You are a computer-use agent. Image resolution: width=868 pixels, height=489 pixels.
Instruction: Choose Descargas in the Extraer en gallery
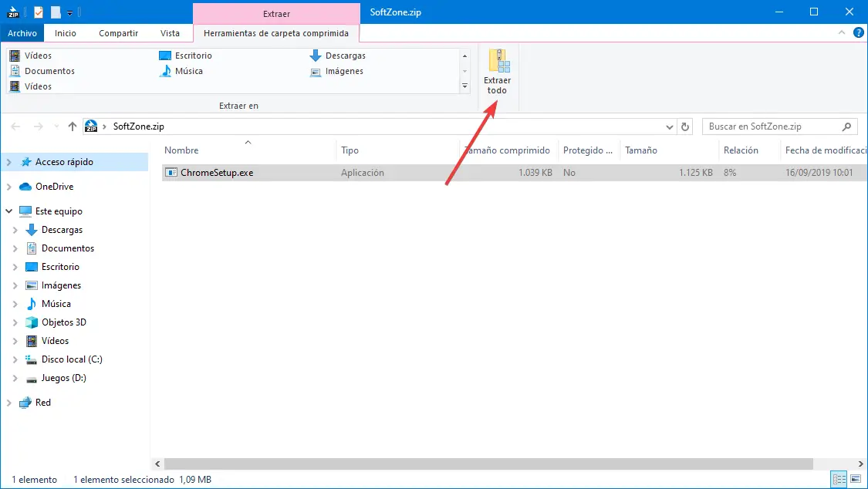click(x=338, y=56)
